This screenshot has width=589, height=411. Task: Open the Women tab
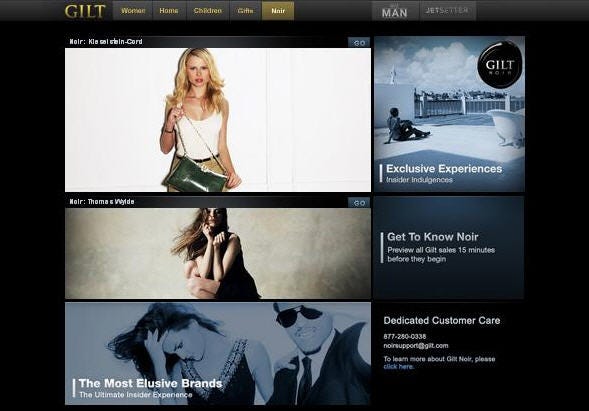point(133,11)
